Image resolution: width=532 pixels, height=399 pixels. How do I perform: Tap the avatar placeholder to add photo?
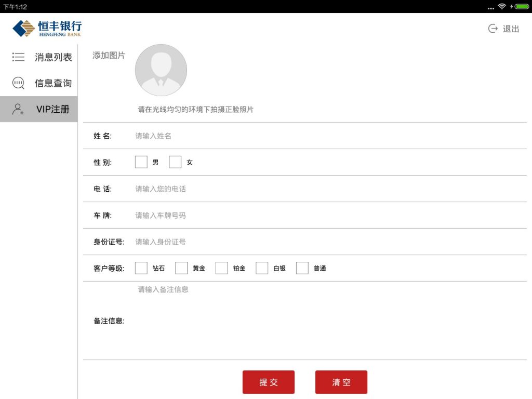coord(161,70)
